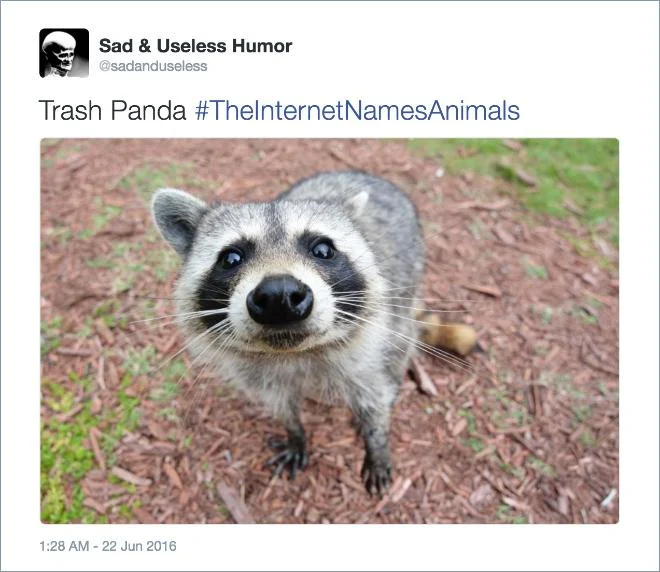
Task: Click the raccoon's right front paw
Action: coord(376,475)
